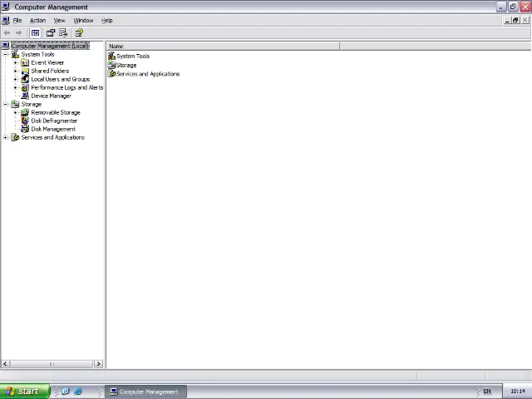Launch Internet Explorer from quick launch

click(x=77, y=392)
